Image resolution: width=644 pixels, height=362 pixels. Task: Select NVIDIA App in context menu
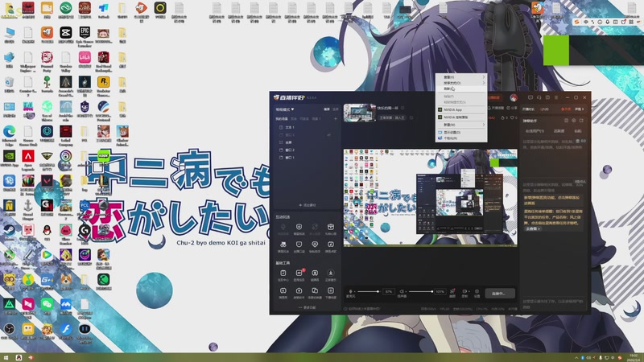461,109
